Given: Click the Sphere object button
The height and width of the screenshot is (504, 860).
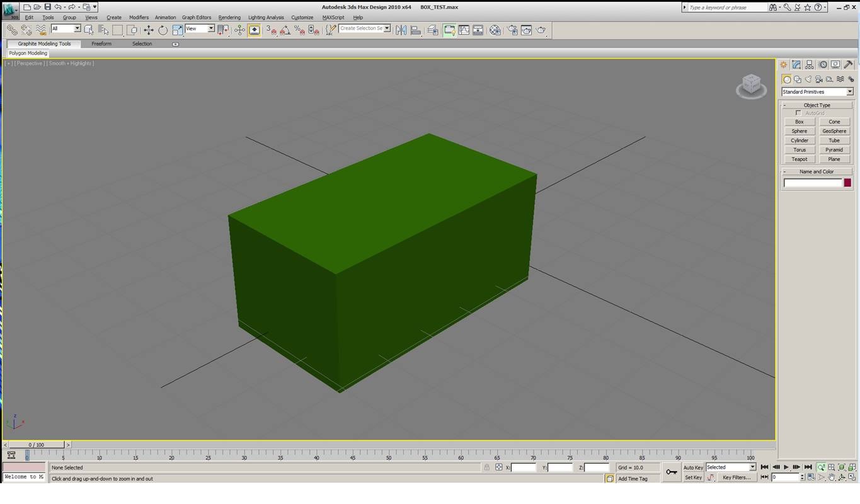Looking at the screenshot, I should point(800,131).
